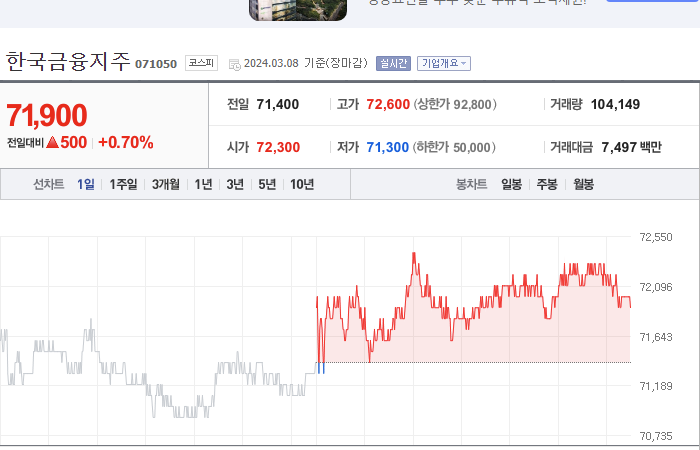Select the 1일 line chart tab
The height and width of the screenshot is (450, 700).
(86, 184)
